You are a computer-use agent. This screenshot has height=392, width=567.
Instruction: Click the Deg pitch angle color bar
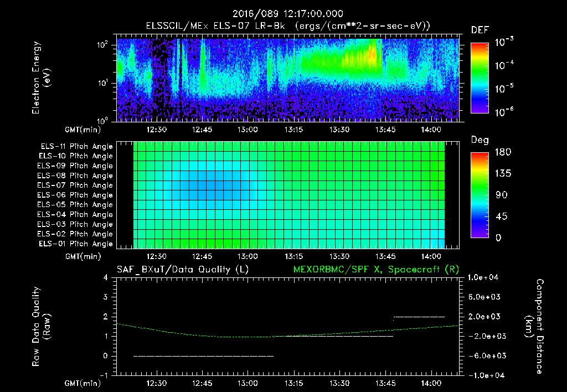(480, 195)
